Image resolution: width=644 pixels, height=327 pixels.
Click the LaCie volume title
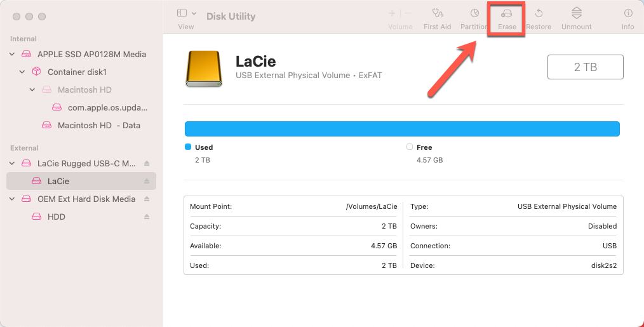(x=255, y=62)
